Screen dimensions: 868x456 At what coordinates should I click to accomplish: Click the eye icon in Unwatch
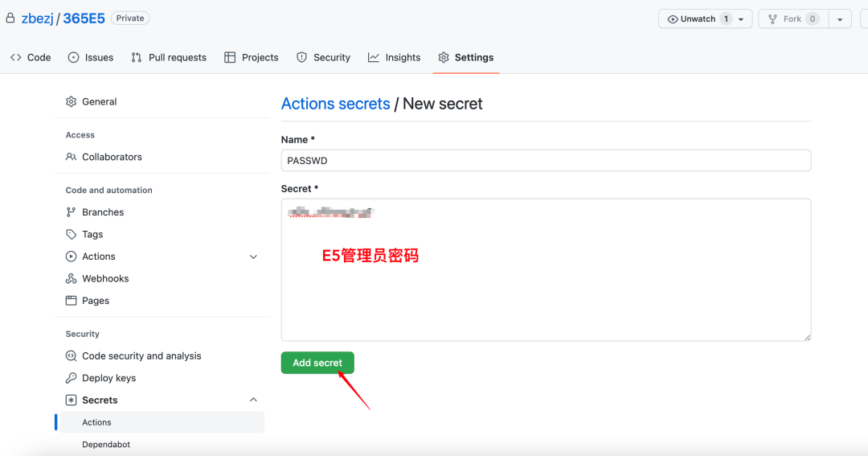click(673, 18)
